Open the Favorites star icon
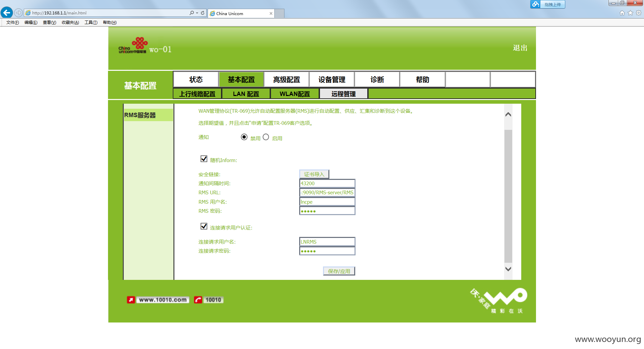 630,13
